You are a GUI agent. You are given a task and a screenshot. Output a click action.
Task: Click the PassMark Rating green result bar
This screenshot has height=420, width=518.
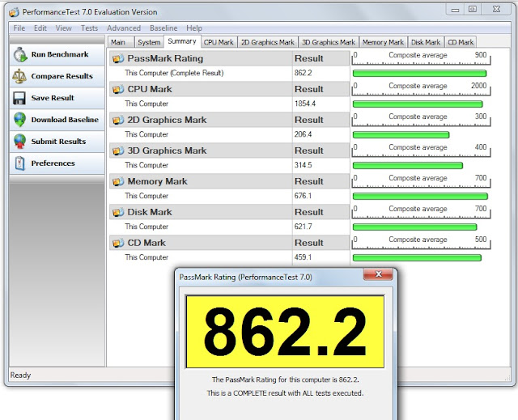point(419,74)
